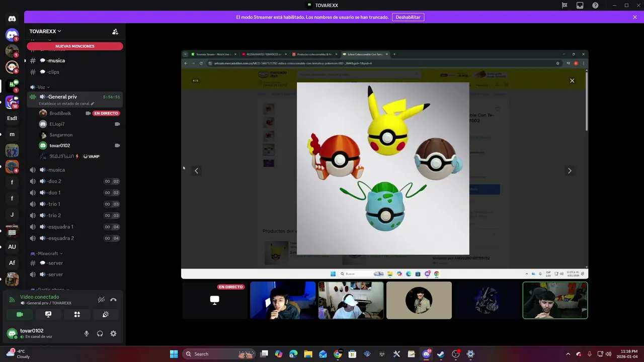The height and width of the screenshot is (362, 644).
Task: Open the AU server in server list
Action: point(12,247)
